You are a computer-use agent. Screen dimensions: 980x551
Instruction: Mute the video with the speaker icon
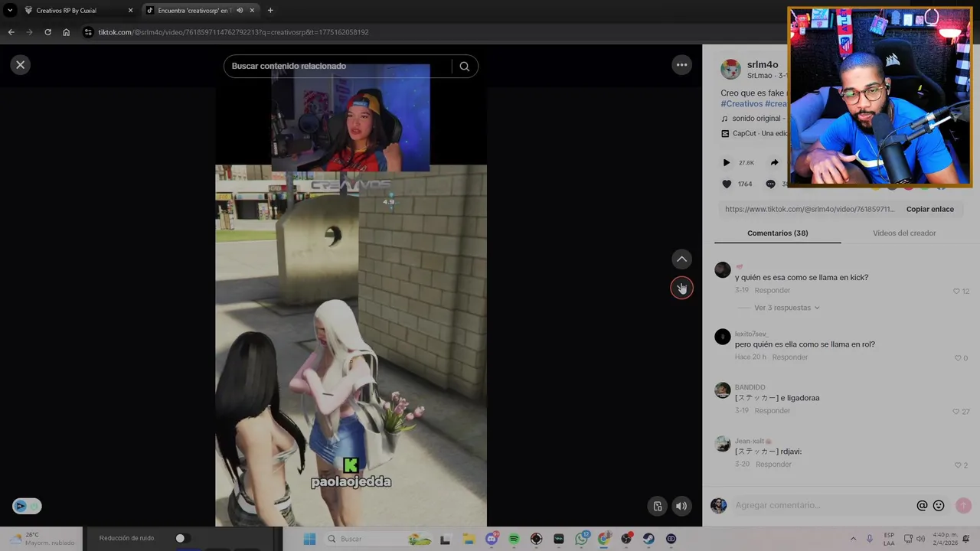pos(681,506)
